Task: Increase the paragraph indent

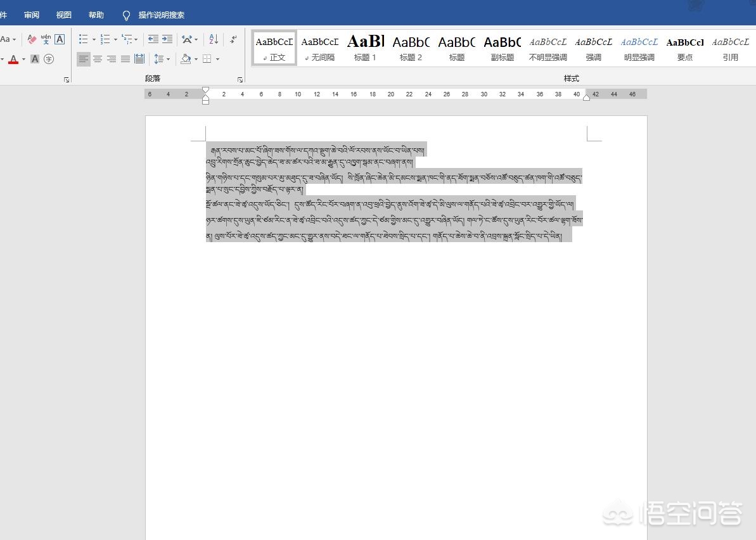Action: tap(167, 39)
